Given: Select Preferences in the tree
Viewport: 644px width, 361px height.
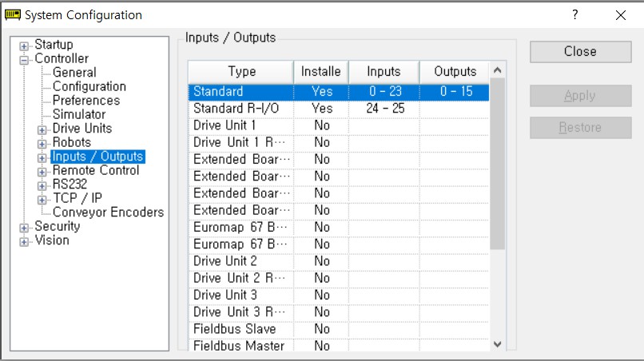Looking at the screenshot, I should pyautogui.click(x=86, y=100).
